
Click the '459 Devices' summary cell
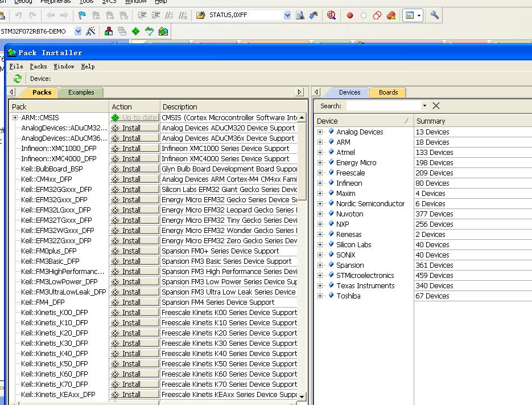(x=434, y=275)
